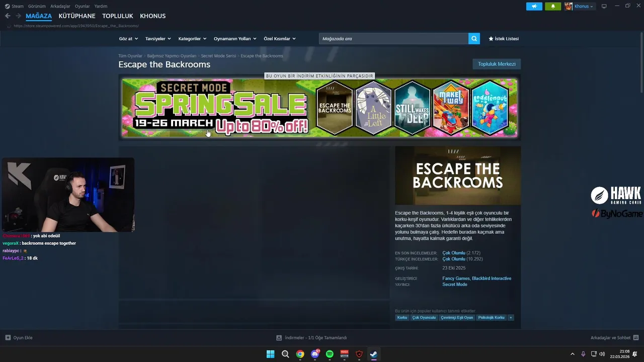The height and width of the screenshot is (362, 644).
Task: Open Bağımsız Yapımcı Oyunları breadcrumb link
Action: click(x=172, y=56)
